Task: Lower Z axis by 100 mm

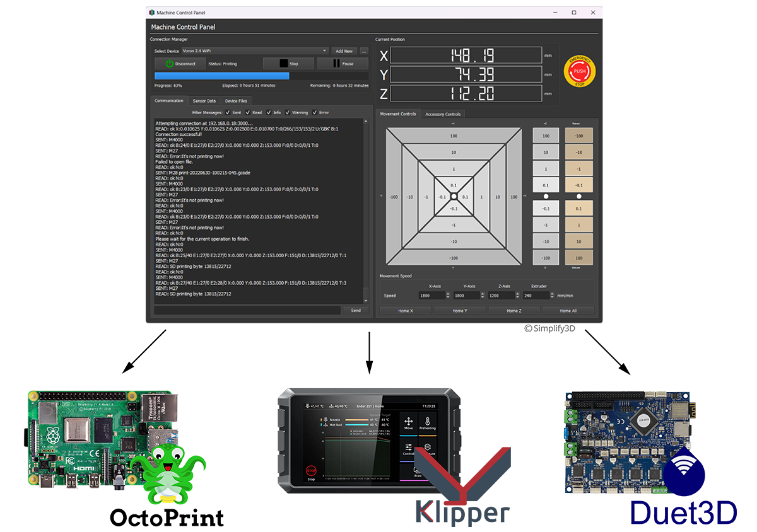Action: [546, 258]
